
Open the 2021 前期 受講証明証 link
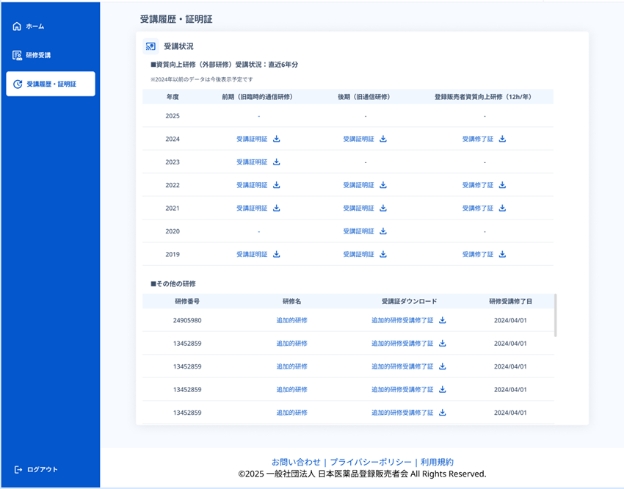252,208
